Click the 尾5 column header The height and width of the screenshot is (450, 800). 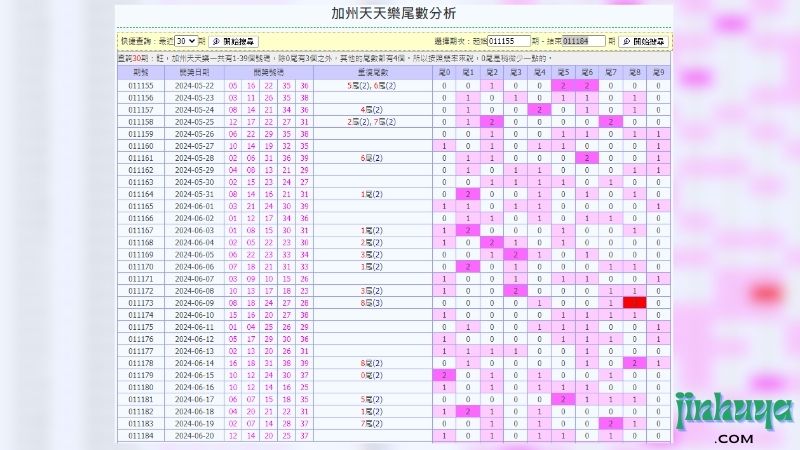pyautogui.click(x=563, y=73)
